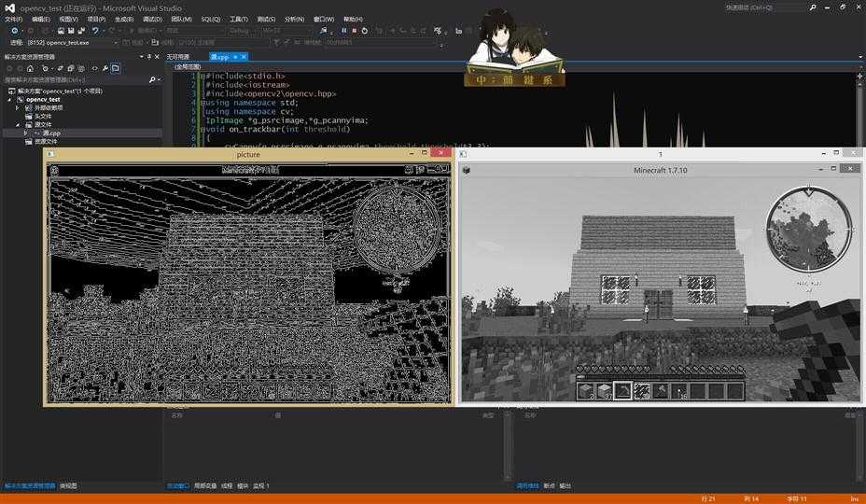Screen dimensions: 866x504
Task: Close the 源.cpp editor tab
Action: pyautogui.click(x=244, y=57)
